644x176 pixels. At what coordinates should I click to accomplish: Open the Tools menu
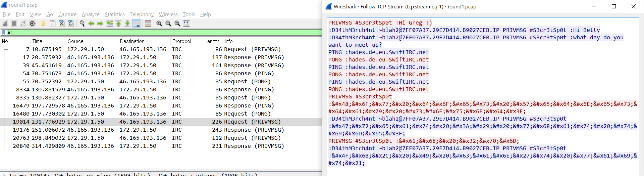[x=189, y=14]
